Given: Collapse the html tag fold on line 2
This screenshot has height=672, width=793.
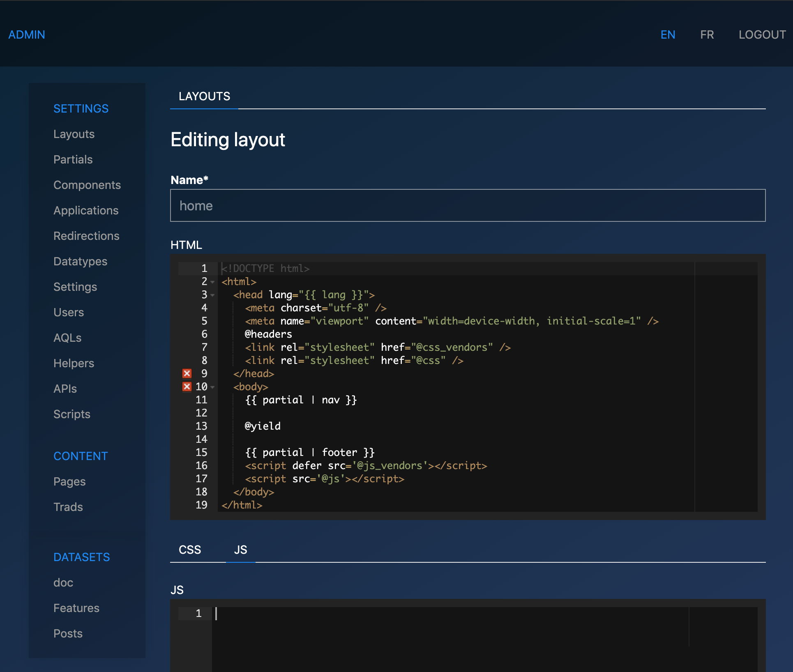Looking at the screenshot, I should (212, 282).
